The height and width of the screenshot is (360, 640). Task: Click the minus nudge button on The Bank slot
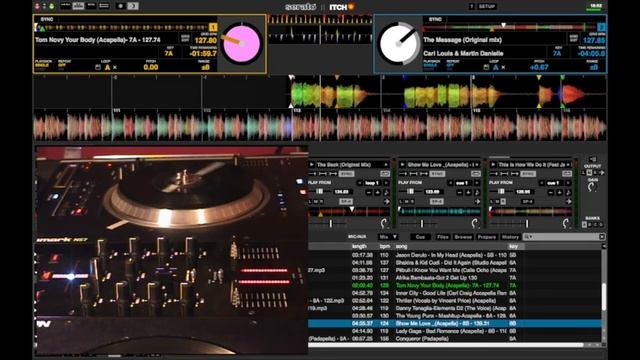(x=369, y=192)
